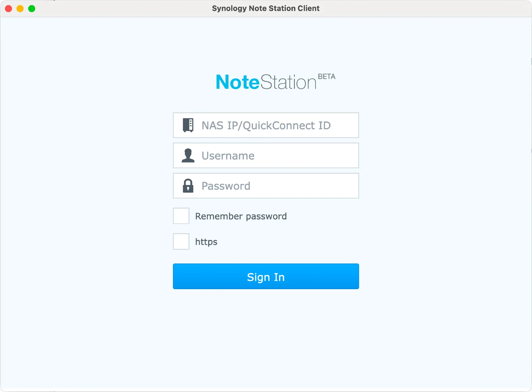Maximize the window with the green button
The image size is (532, 392).
[x=32, y=9]
